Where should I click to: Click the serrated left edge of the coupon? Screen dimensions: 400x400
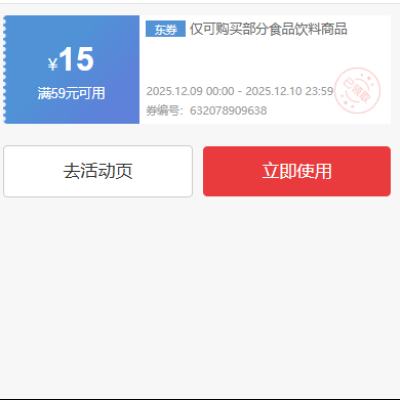pyautogui.click(x=4, y=69)
